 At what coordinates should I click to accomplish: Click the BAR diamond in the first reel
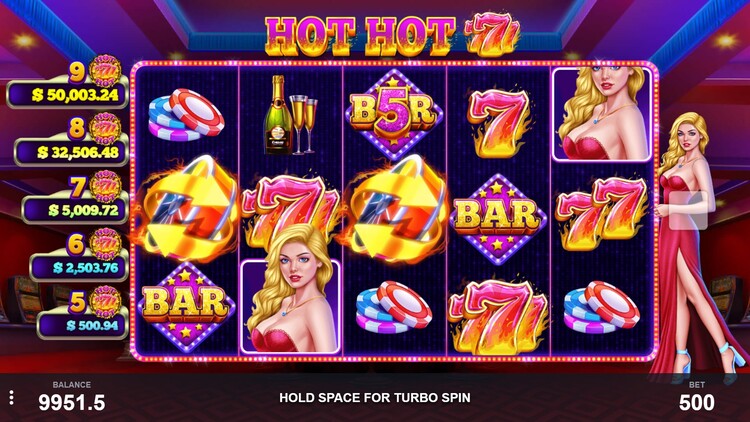pyautogui.click(x=186, y=307)
